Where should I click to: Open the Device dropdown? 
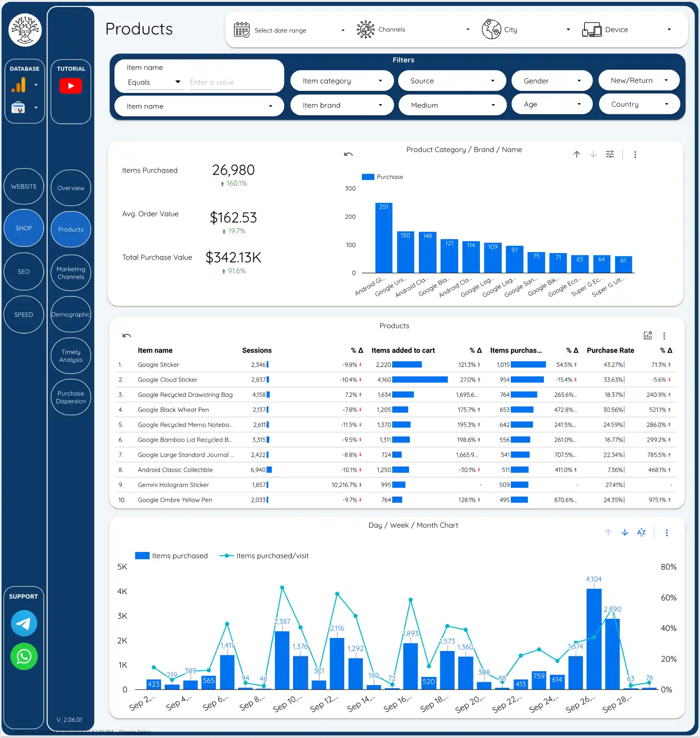[627, 30]
